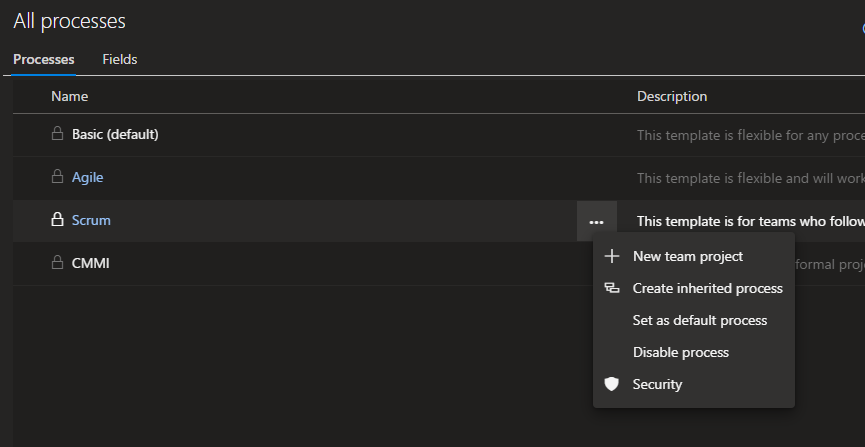Choose Set as default process
The height and width of the screenshot is (447, 865).
(x=699, y=320)
